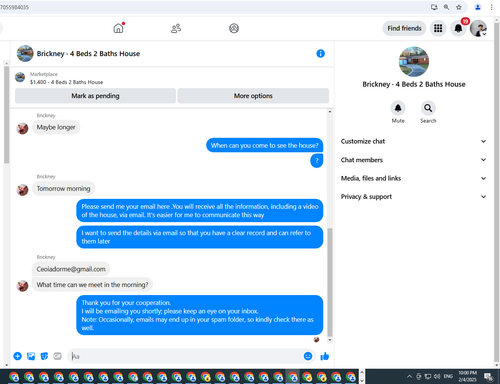Open the browser zoom magnifier icon
This screenshot has width=500, height=384.
(x=446, y=7)
